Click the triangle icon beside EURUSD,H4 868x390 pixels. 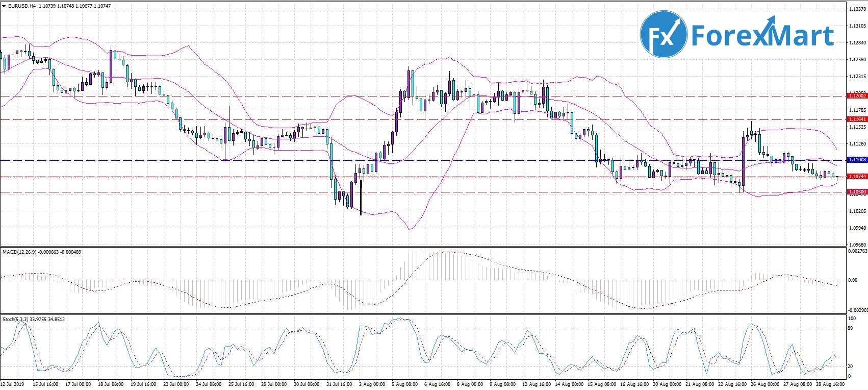pyautogui.click(x=4, y=6)
